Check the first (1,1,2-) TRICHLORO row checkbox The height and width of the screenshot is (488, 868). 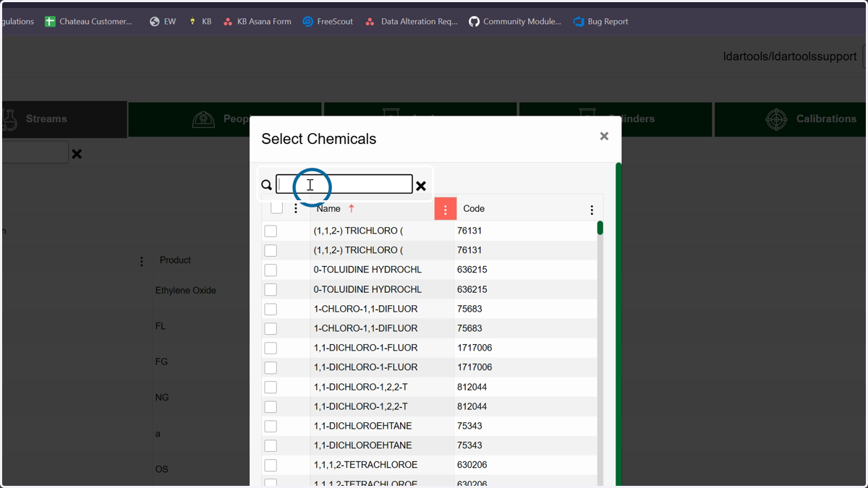tap(271, 231)
